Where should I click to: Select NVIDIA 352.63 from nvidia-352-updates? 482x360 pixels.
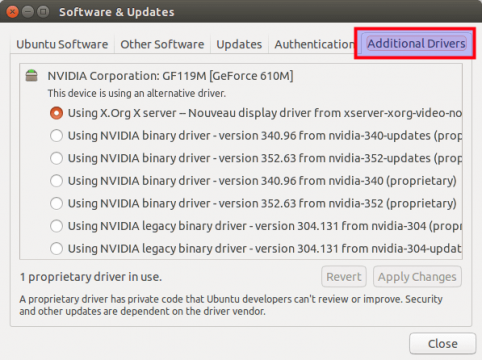(56, 158)
